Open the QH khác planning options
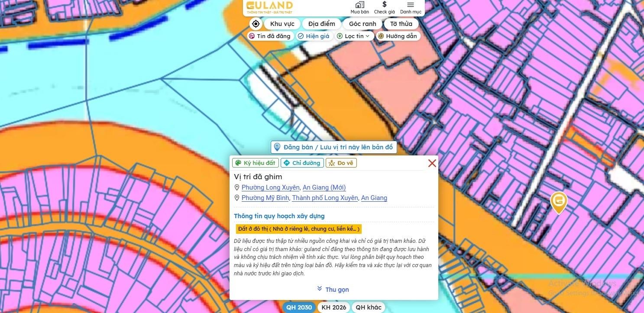Viewport: 644px width, 313px height. [x=369, y=307]
